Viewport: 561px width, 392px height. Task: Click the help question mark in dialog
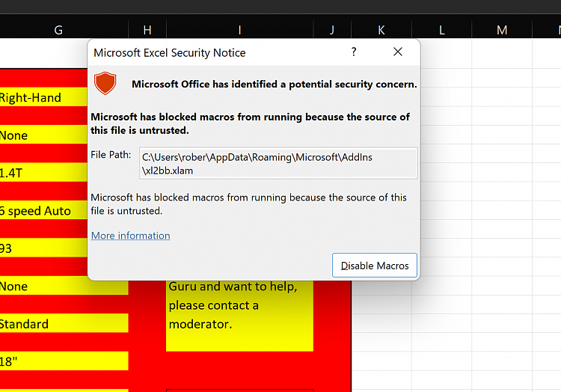point(354,52)
